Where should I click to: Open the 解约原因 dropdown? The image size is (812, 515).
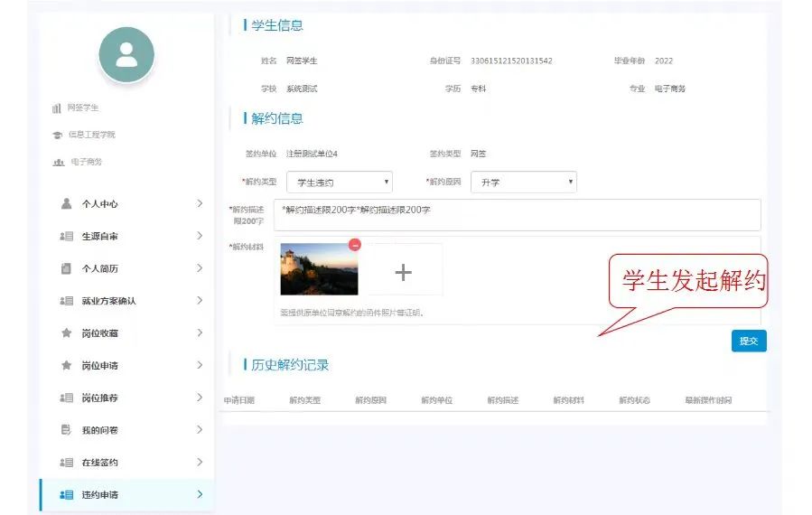(523, 183)
